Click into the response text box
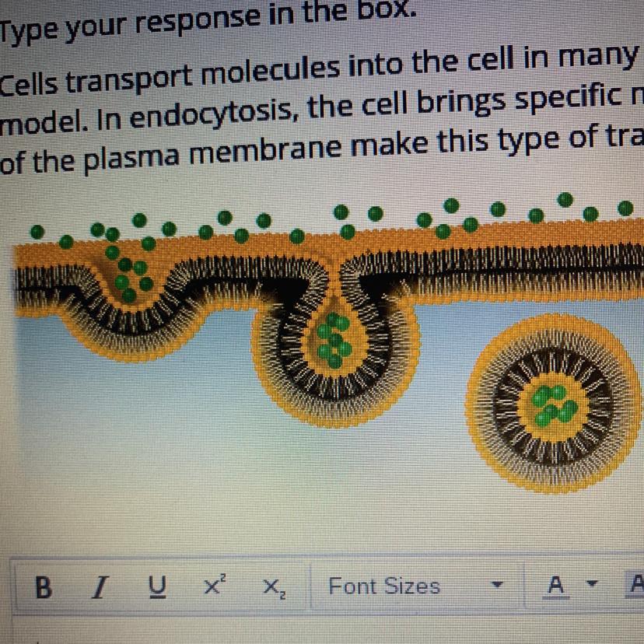The image size is (644, 644). coord(328,630)
